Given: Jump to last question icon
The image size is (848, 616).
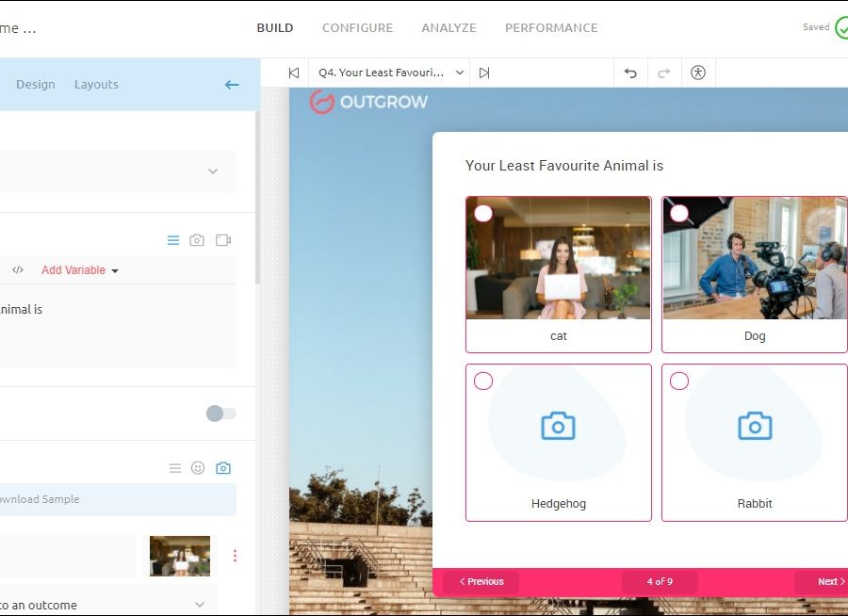Looking at the screenshot, I should point(484,73).
